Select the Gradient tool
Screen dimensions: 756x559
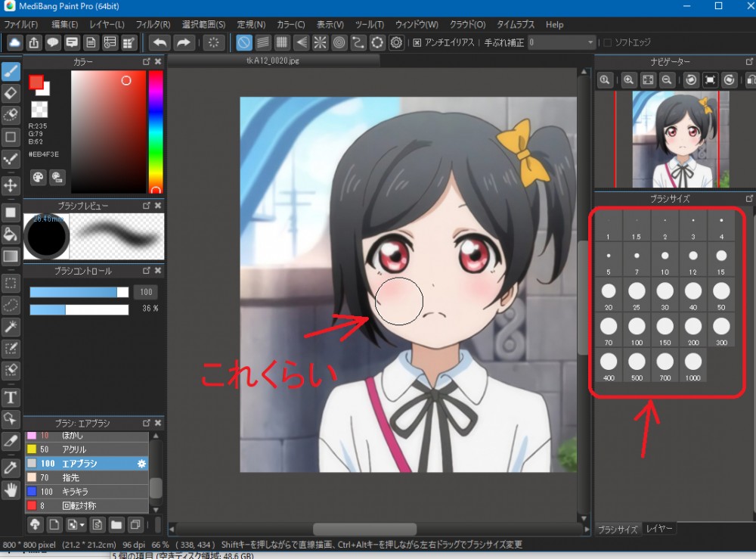pos(11,256)
